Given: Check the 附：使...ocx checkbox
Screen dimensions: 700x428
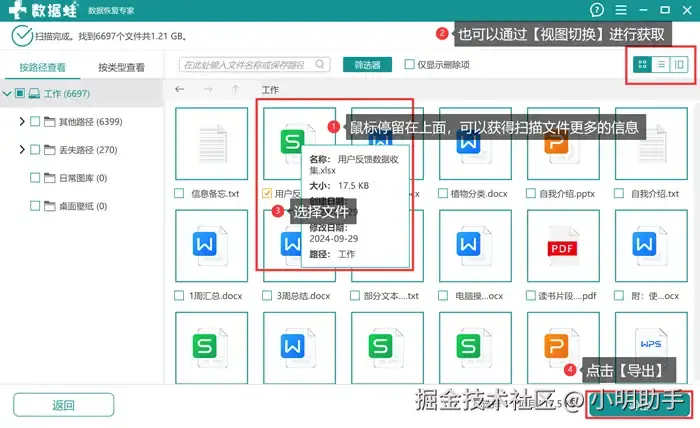Looking at the screenshot, I should point(619,295).
